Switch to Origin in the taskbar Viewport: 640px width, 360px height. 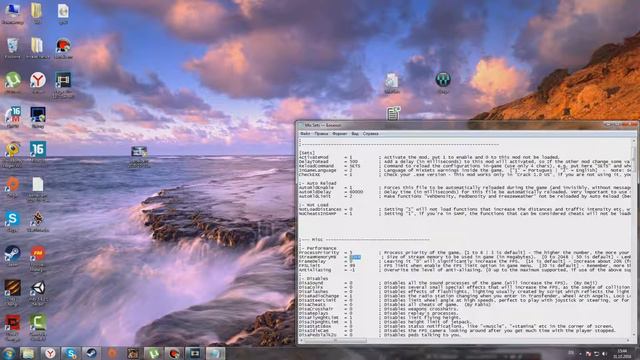(x=112, y=353)
